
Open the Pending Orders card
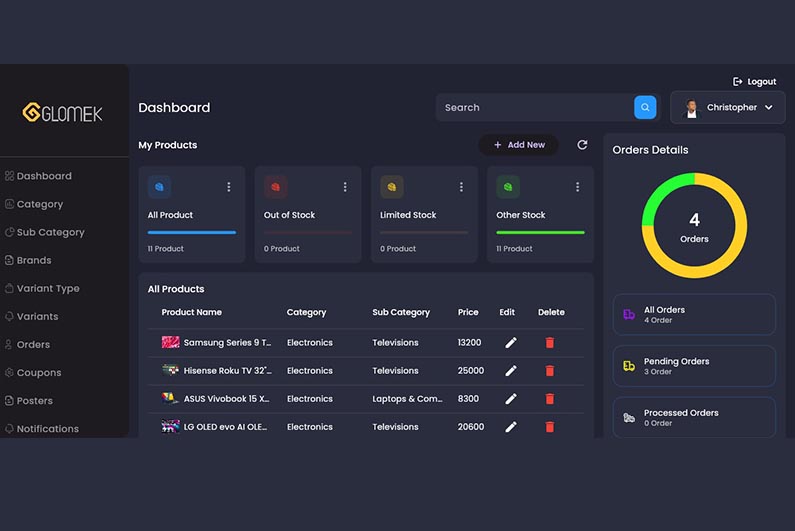coord(694,366)
